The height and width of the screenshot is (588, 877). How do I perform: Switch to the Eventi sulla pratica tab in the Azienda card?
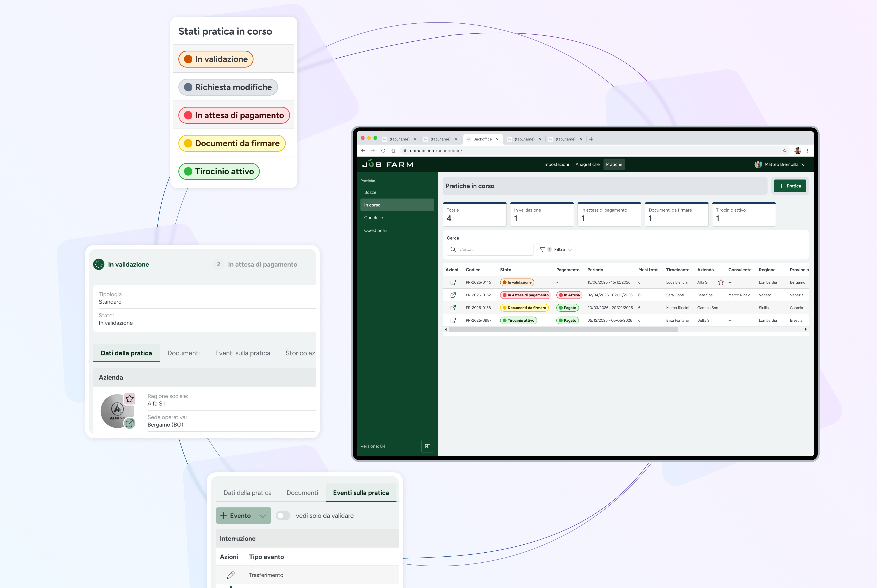243,353
